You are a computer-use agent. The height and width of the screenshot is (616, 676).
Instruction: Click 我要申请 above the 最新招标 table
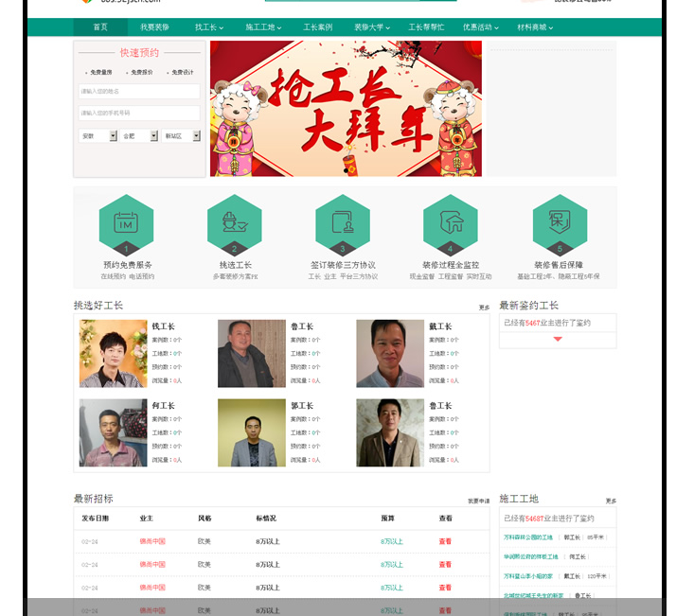pyautogui.click(x=479, y=501)
